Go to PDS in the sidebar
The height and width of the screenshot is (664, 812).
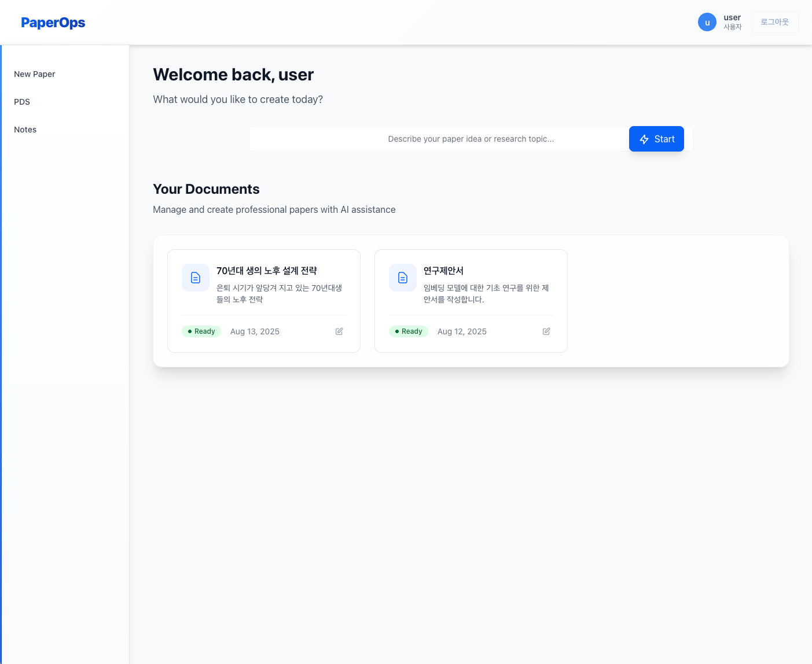[22, 102]
